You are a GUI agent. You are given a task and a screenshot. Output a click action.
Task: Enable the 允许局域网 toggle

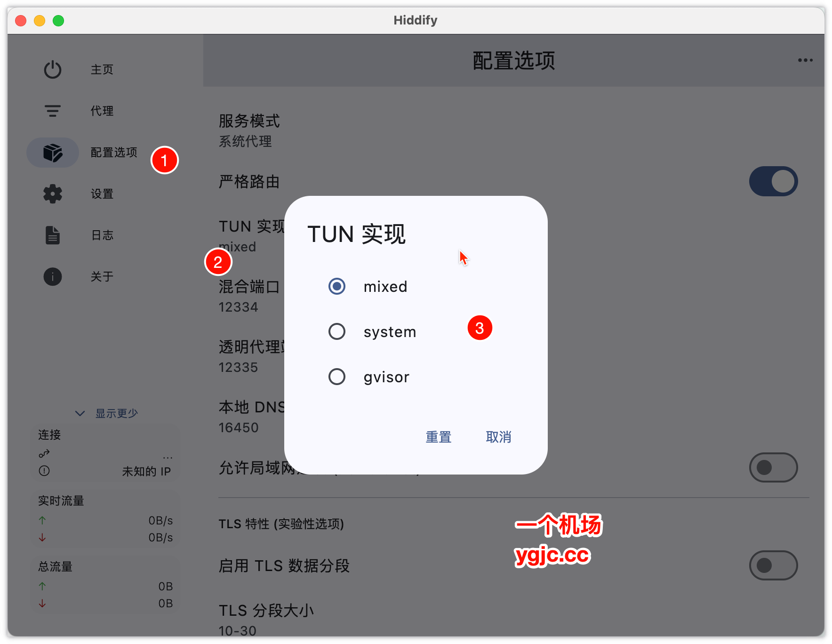tap(773, 467)
